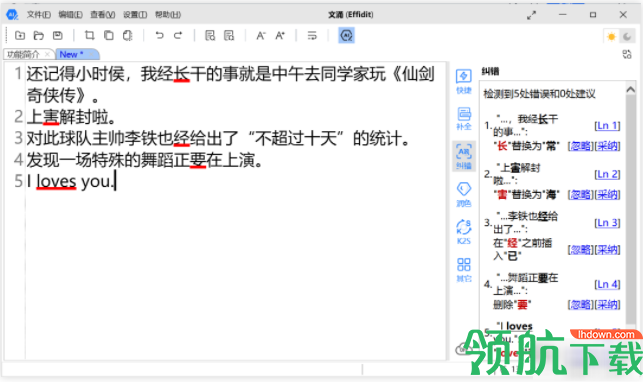Click the 检测到5处错误和0处建议 summary text
The height and width of the screenshot is (382, 643).
pos(539,94)
